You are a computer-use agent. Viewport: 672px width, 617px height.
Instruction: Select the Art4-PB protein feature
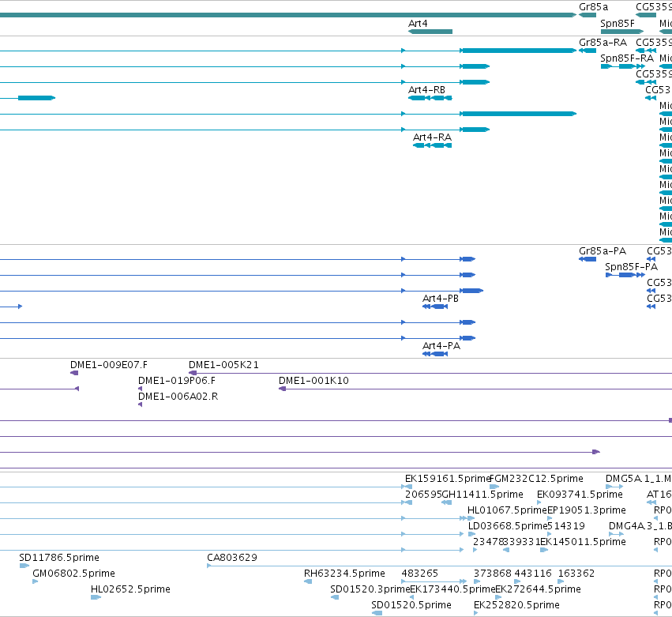tap(435, 307)
